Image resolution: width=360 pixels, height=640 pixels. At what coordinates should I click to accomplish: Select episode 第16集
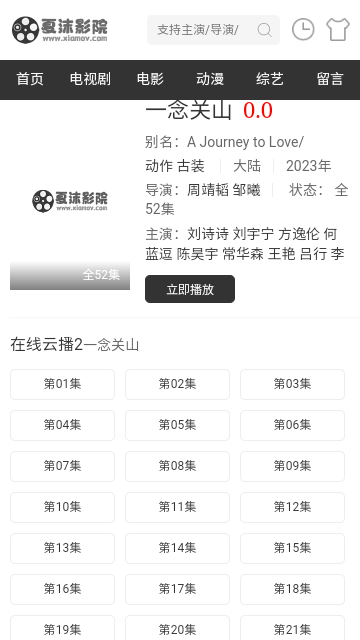tap(62, 589)
